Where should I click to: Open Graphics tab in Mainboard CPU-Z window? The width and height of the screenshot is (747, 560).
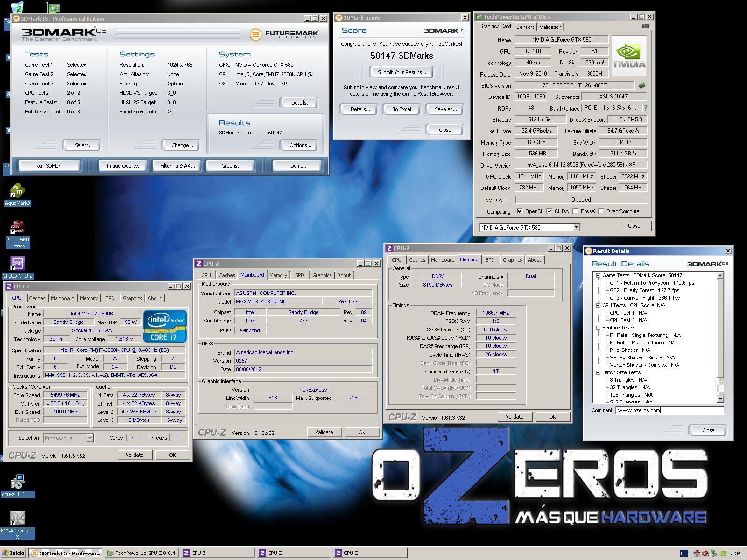click(322, 275)
